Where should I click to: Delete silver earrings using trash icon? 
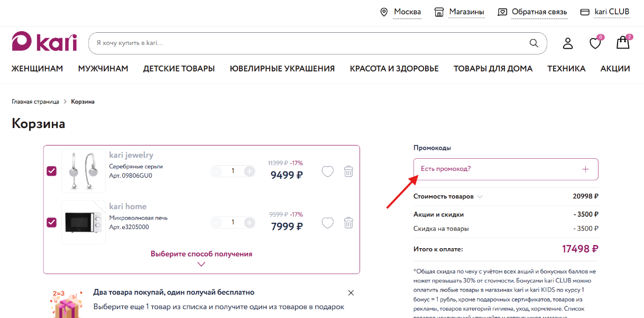[x=348, y=171]
